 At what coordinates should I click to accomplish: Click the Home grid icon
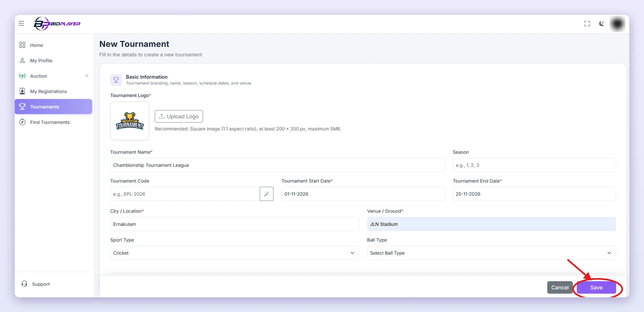click(x=22, y=45)
